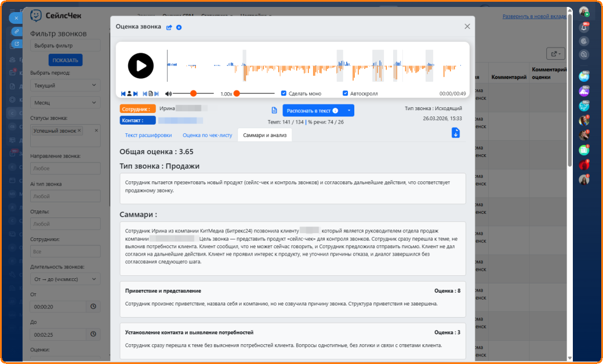
Task: Click the link icon button in left strip
Action: point(17,31)
